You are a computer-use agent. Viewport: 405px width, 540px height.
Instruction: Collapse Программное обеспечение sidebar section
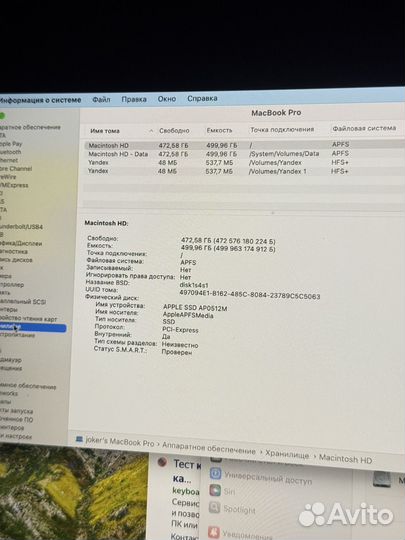click(x=28, y=386)
